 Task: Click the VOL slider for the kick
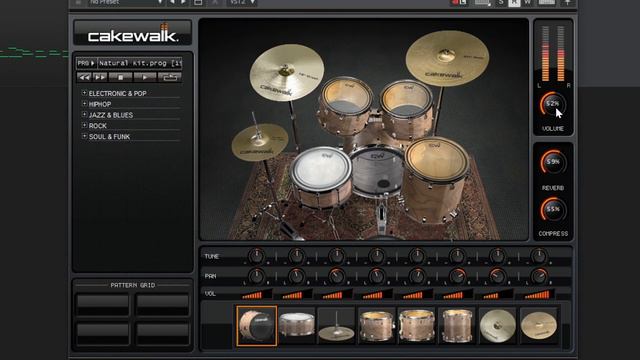click(x=256, y=294)
